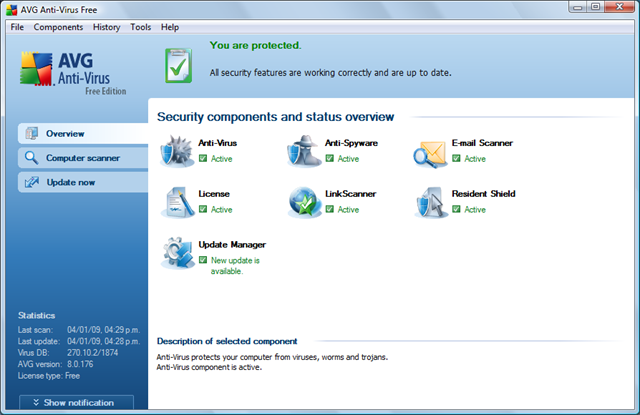Screen dimensions: 640x415
Task: Click 'Anti-Virus component is active.' description line
Action: 209,367
